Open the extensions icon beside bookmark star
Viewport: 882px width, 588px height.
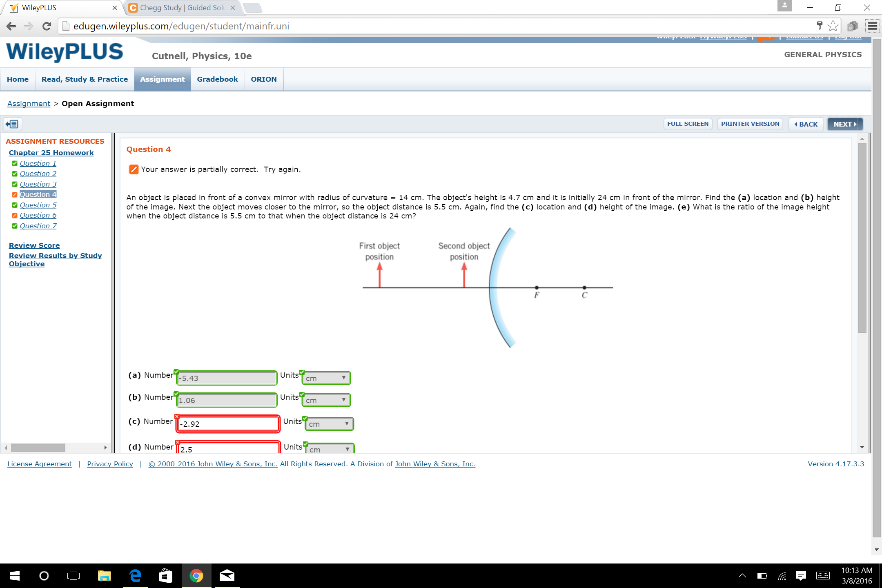[x=853, y=27]
